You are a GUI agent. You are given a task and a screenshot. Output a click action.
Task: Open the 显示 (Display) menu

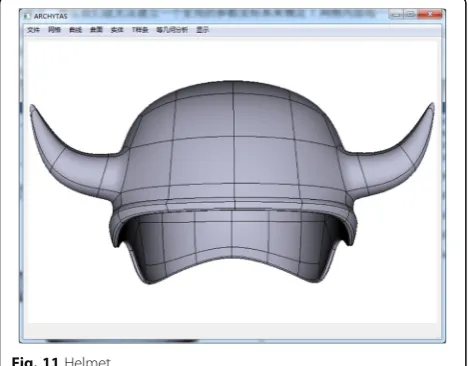click(x=202, y=30)
